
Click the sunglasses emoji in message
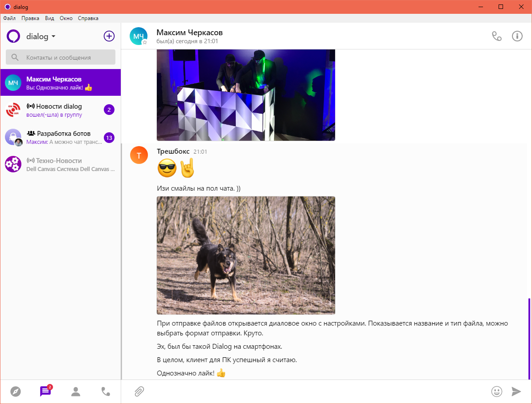click(167, 167)
